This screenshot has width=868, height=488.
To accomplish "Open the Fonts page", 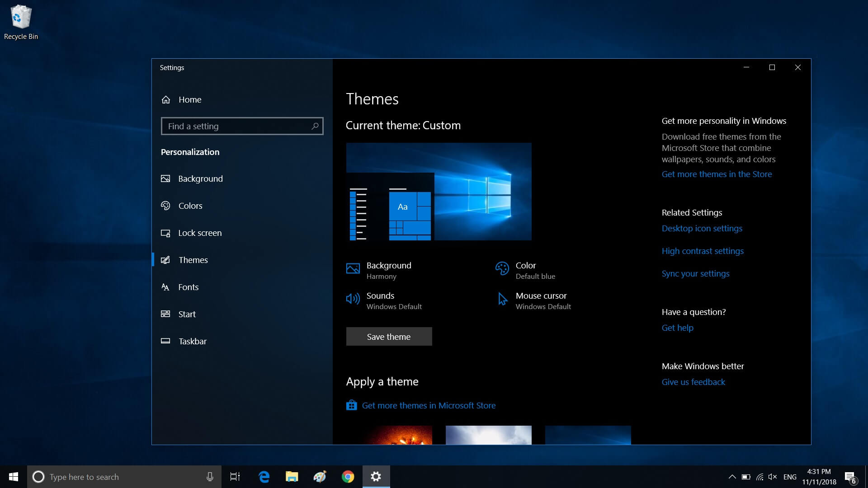I will click(242, 287).
